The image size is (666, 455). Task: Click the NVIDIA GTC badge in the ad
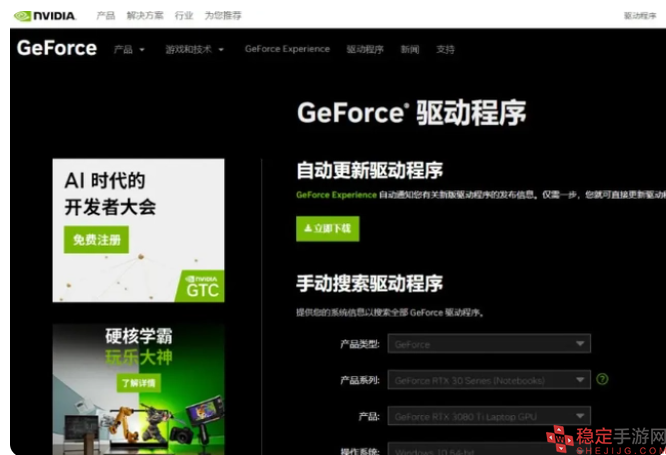click(x=202, y=286)
